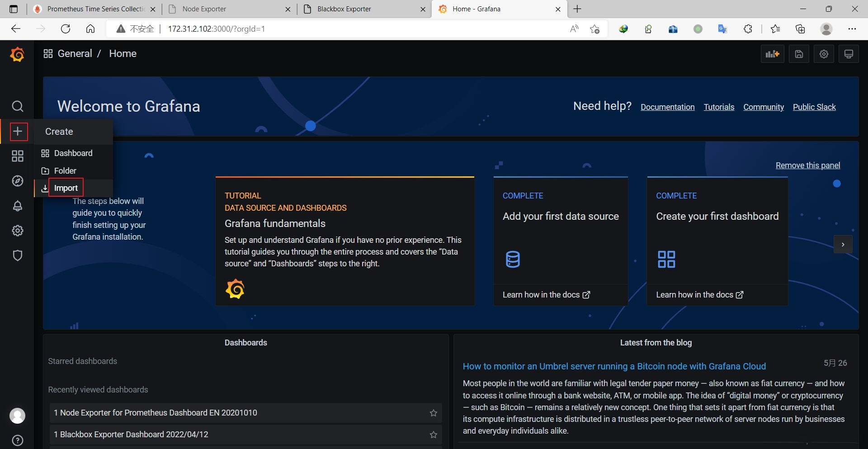Open the browser Collections icon
This screenshot has width=868, height=449.
(800, 29)
